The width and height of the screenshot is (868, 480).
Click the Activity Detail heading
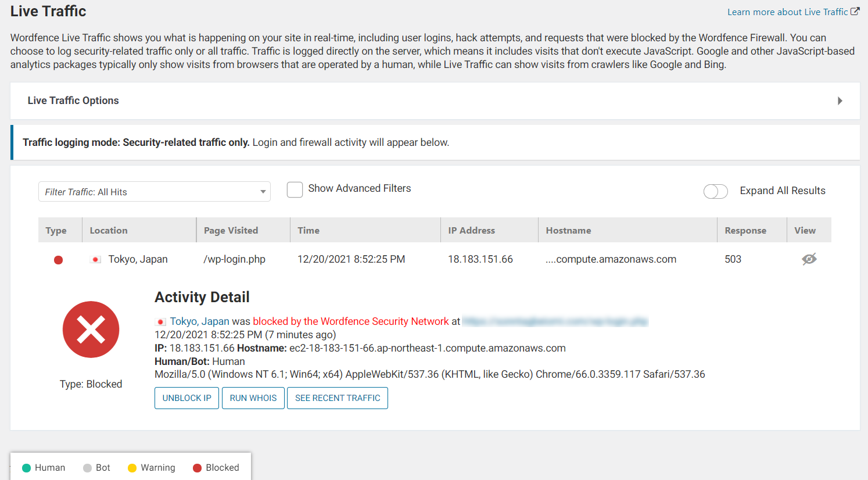pos(202,297)
